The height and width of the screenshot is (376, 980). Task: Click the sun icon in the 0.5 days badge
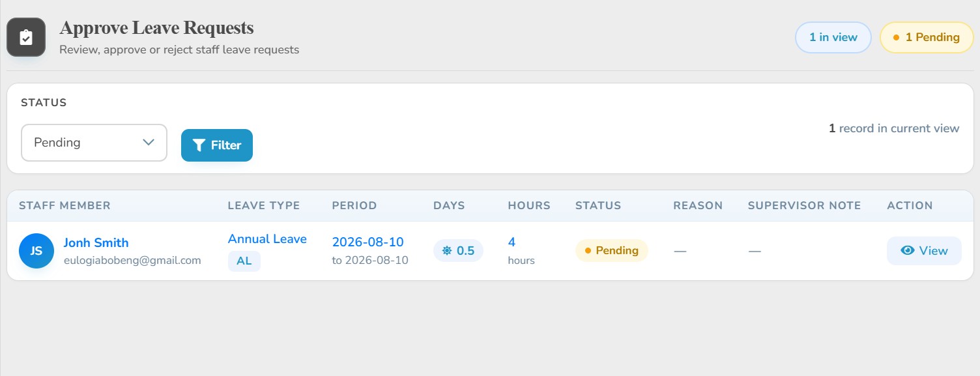(447, 251)
